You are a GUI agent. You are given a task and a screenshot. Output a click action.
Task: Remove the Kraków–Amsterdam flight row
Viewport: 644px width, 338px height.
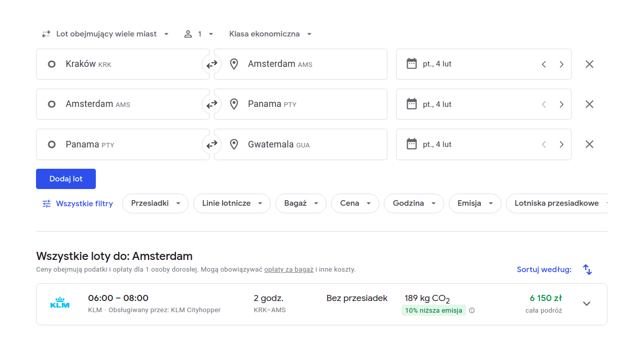(x=589, y=64)
